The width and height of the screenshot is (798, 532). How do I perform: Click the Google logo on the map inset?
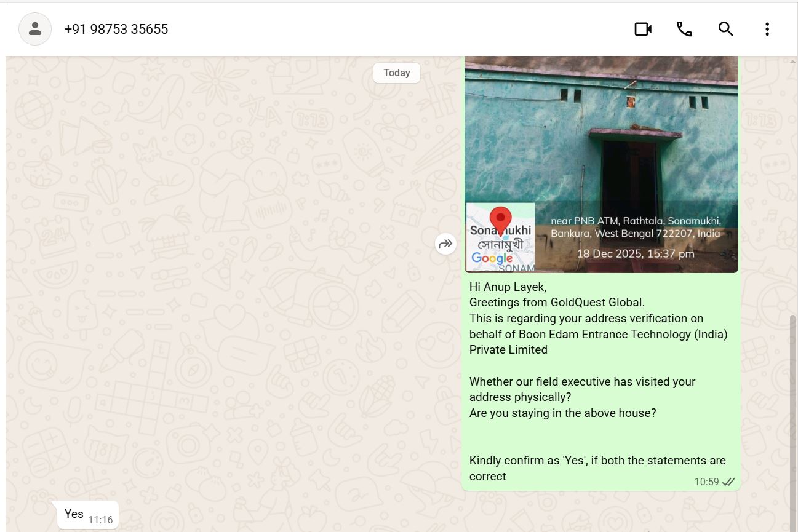pos(492,258)
